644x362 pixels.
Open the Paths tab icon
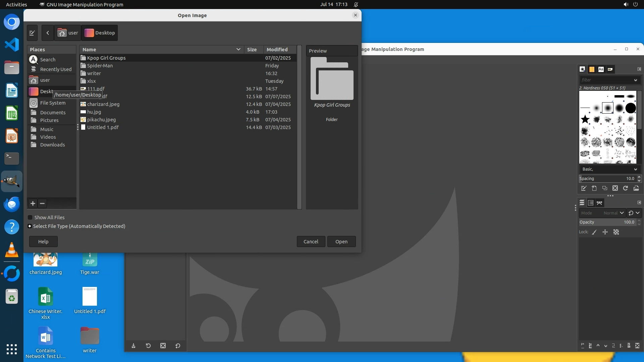[x=599, y=203]
